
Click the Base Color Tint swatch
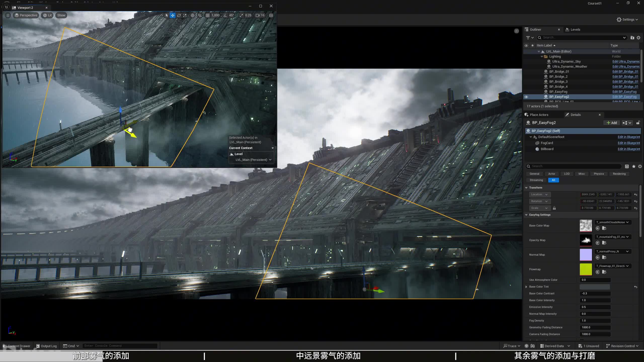pyautogui.click(x=595, y=287)
